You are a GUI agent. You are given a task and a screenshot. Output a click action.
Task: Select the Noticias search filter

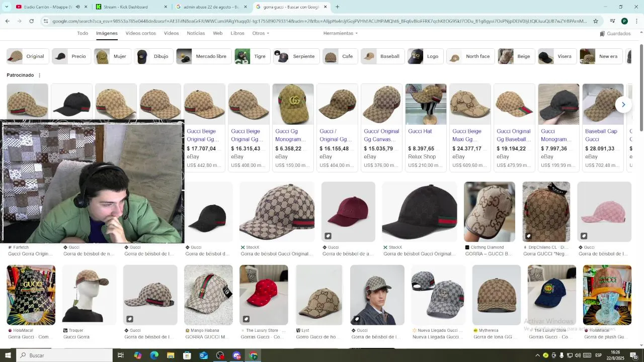coord(196,33)
